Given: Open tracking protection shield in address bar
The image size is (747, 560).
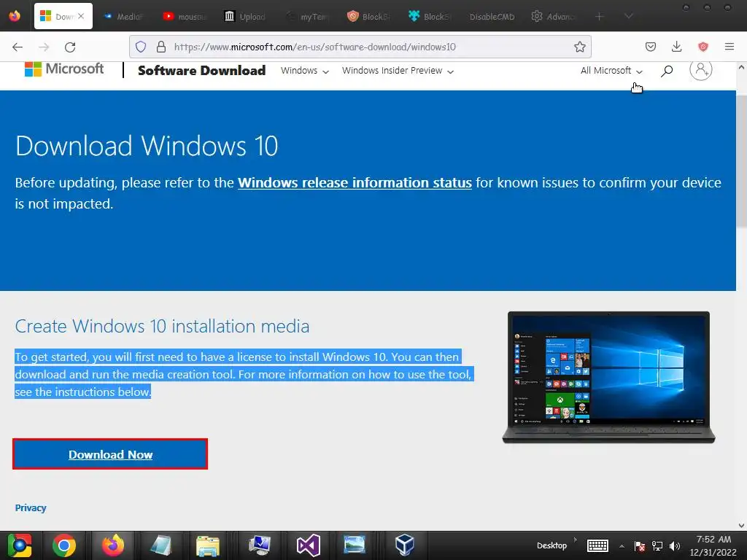Looking at the screenshot, I should 141,47.
